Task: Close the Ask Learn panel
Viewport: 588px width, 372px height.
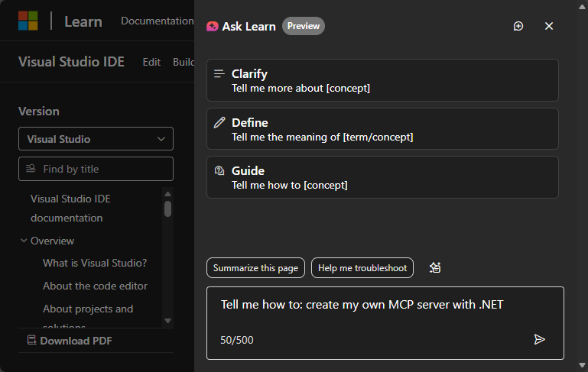Action: (548, 26)
